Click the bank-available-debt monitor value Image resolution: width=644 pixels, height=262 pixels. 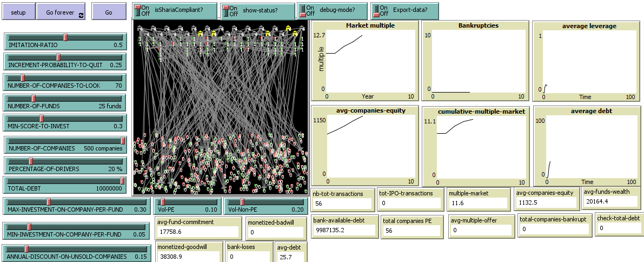(x=344, y=230)
